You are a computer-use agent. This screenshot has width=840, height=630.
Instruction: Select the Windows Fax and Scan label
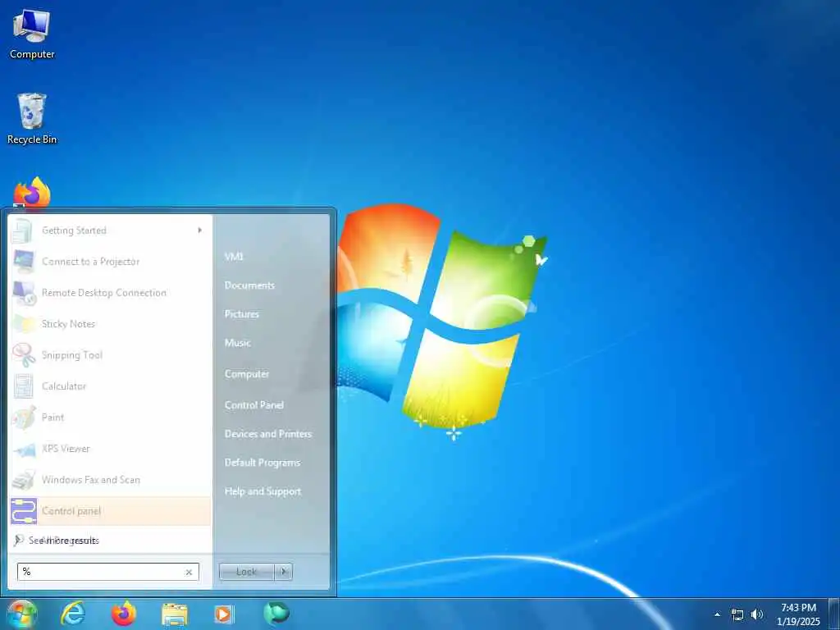(x=90, y=479)
